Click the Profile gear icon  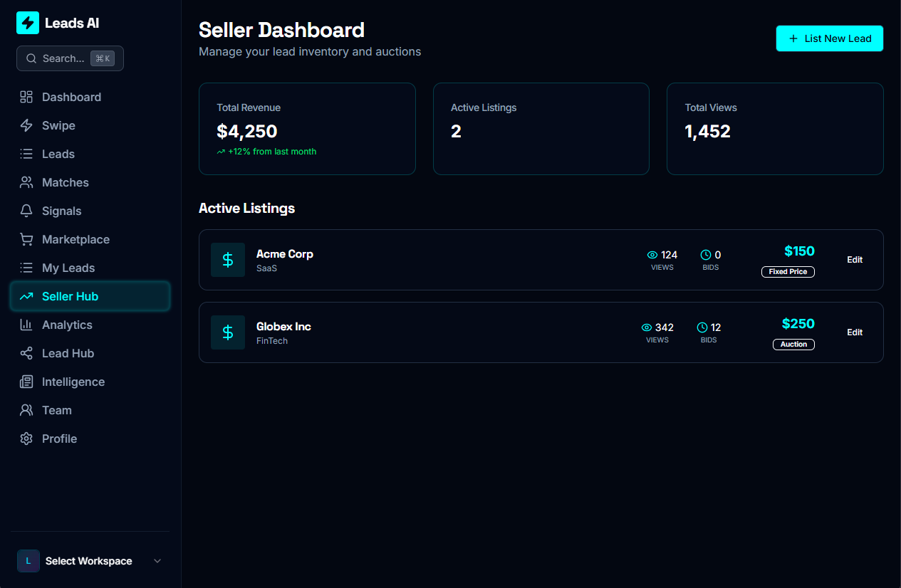point(26,439)
